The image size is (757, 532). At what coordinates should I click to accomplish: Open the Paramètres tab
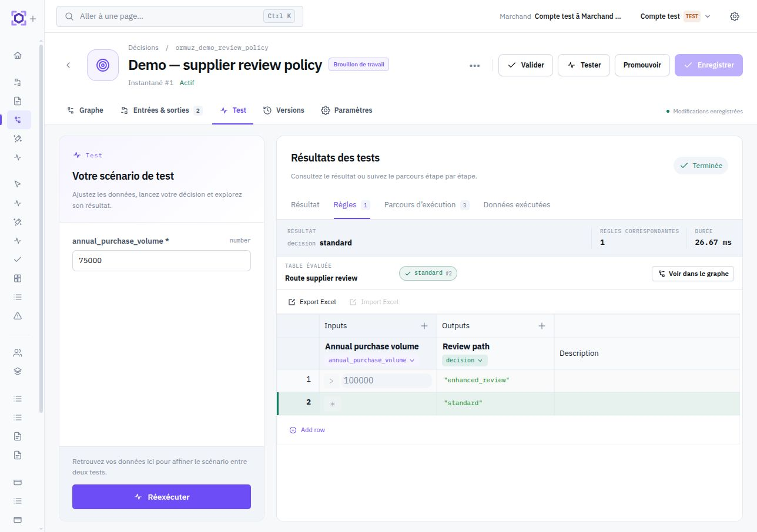point(347,110)
